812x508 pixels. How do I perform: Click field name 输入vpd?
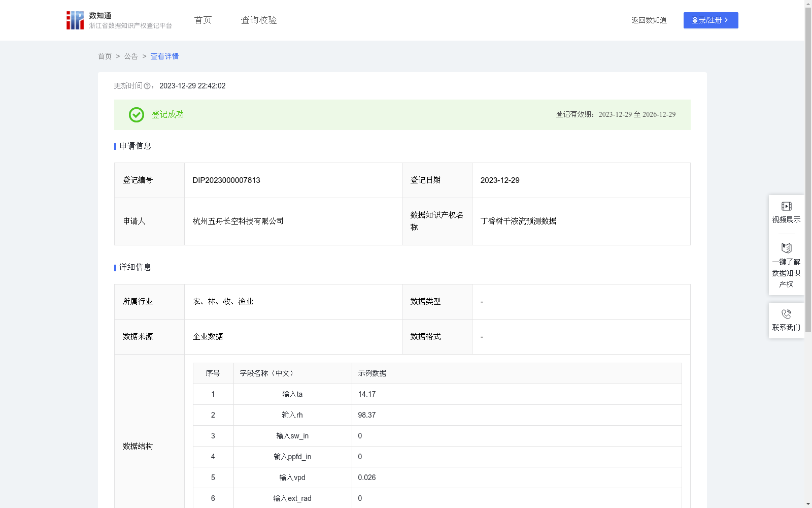(292, 478)
